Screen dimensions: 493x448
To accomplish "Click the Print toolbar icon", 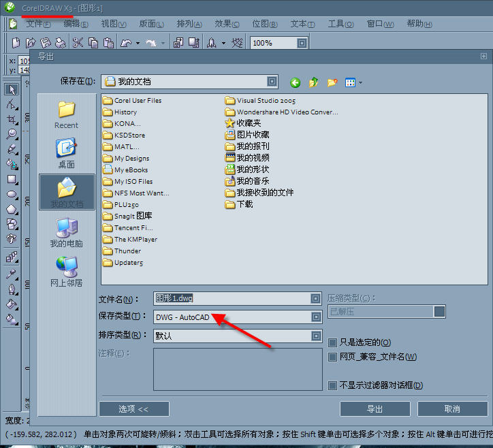I will point(61,43).
